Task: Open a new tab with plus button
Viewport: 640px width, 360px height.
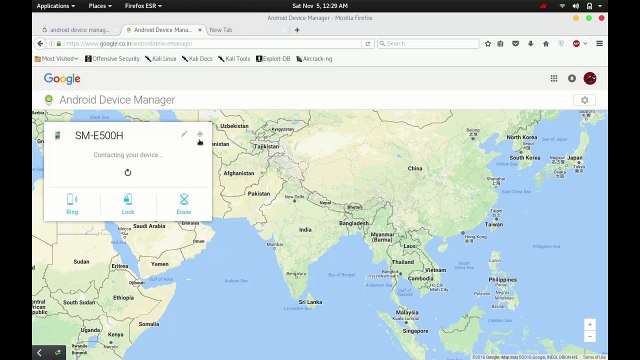Action: pyautogui.click(x=297, y=30)
